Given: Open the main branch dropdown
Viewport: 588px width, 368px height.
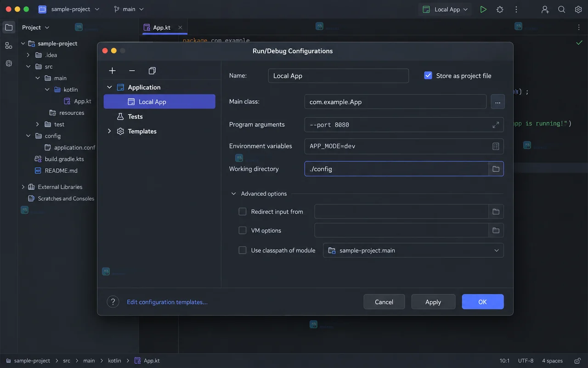Looking at the screenshot, I should pyautogui.click(x=129, y=9).
